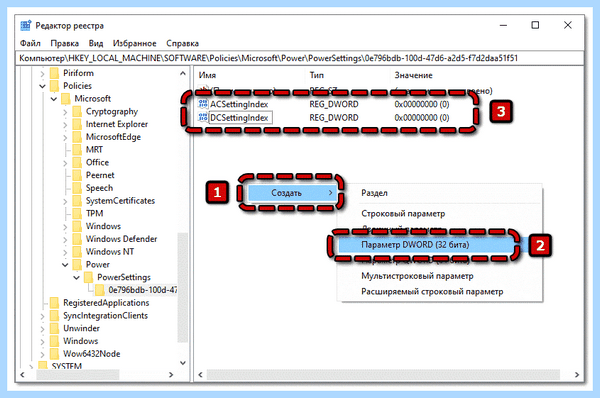Screen dimensions: 600x398
Task: Click the Piriform folder icon
Action: (55, 73)
